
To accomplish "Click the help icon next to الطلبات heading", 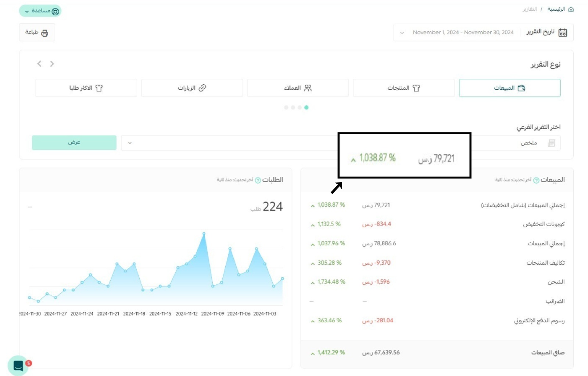I will (258, 180).
